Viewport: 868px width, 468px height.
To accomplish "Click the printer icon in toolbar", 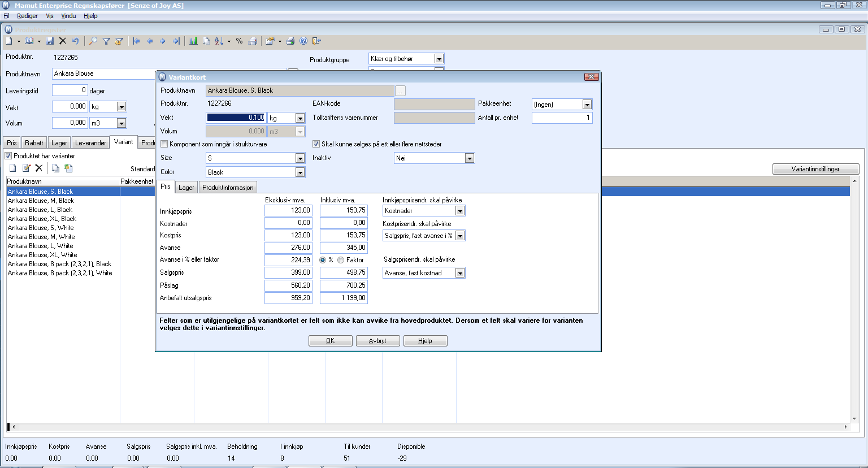I will click(x=290, y=41).
